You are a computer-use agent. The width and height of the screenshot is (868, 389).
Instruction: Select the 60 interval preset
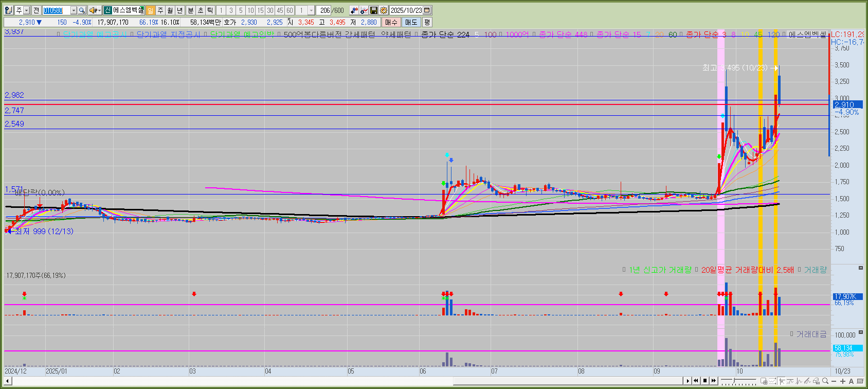pyautogui.click(x=290, y=10)
